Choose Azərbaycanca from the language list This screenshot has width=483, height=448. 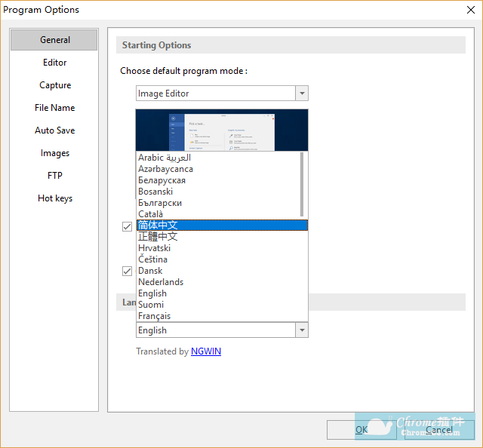218,169
